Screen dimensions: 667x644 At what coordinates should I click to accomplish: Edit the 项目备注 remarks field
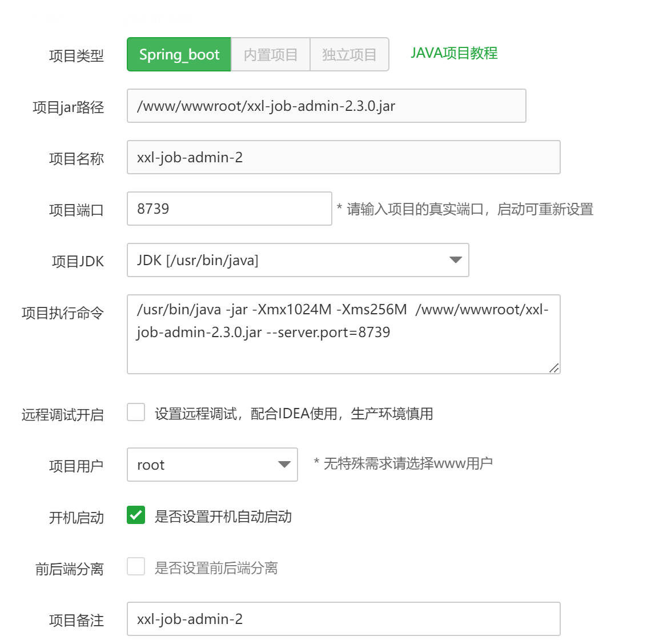click(343, 619)
